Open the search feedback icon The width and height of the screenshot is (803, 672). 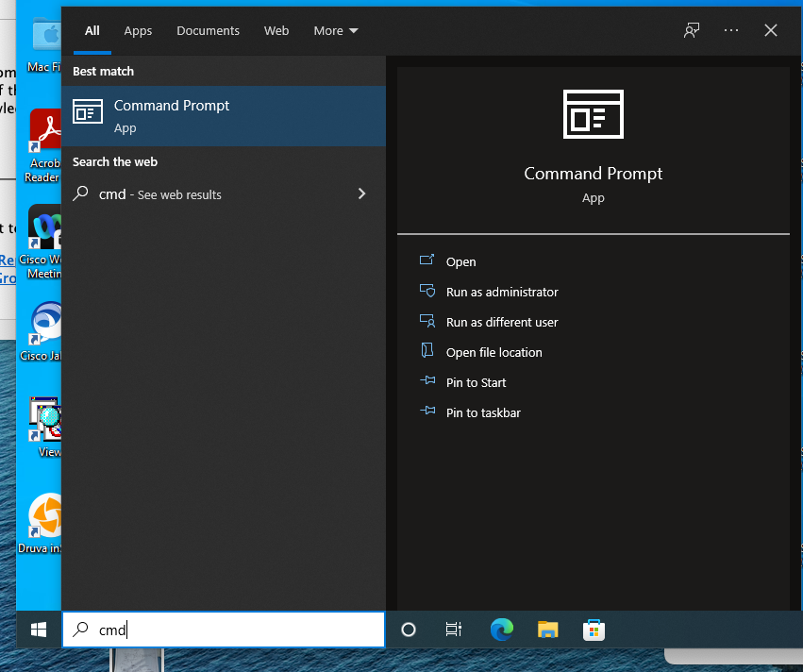tap(692, 30)
